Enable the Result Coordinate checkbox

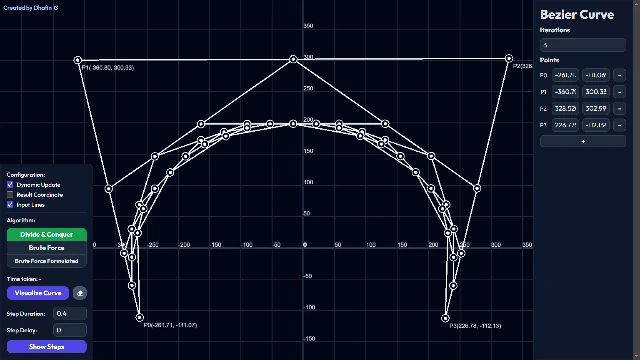10,195
